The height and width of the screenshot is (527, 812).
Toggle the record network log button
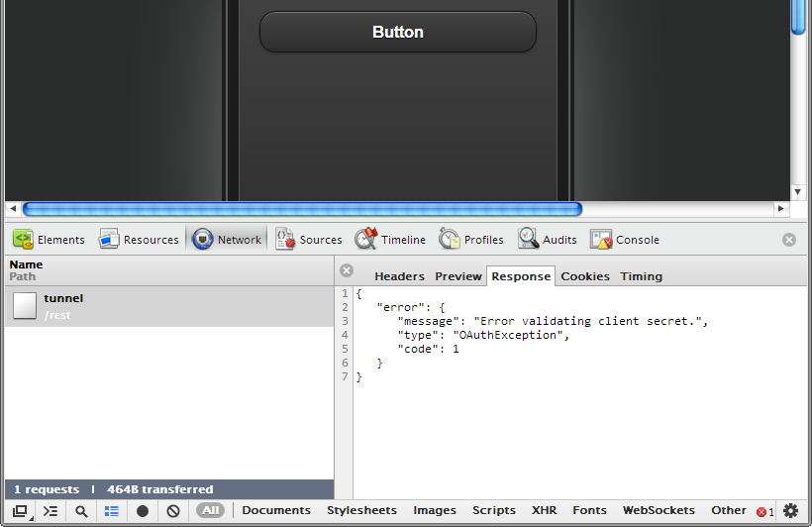143,511
